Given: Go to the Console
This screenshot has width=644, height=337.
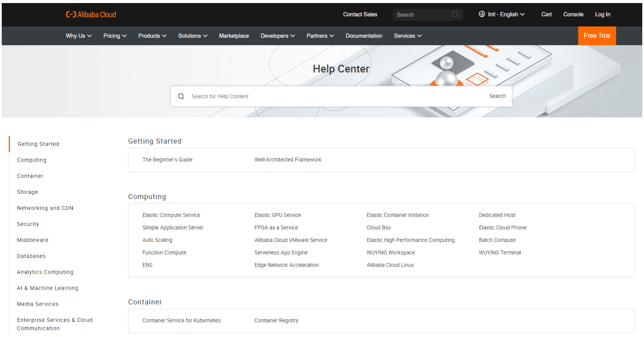Looking at the screenshot, I should [573, 14].
